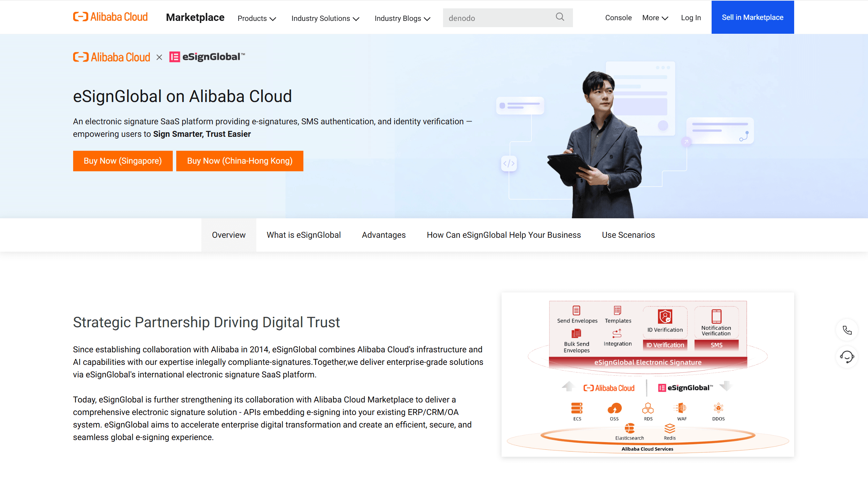Click Buy Now (China-Hong Kong) button
868x478 pixels.
240,161
